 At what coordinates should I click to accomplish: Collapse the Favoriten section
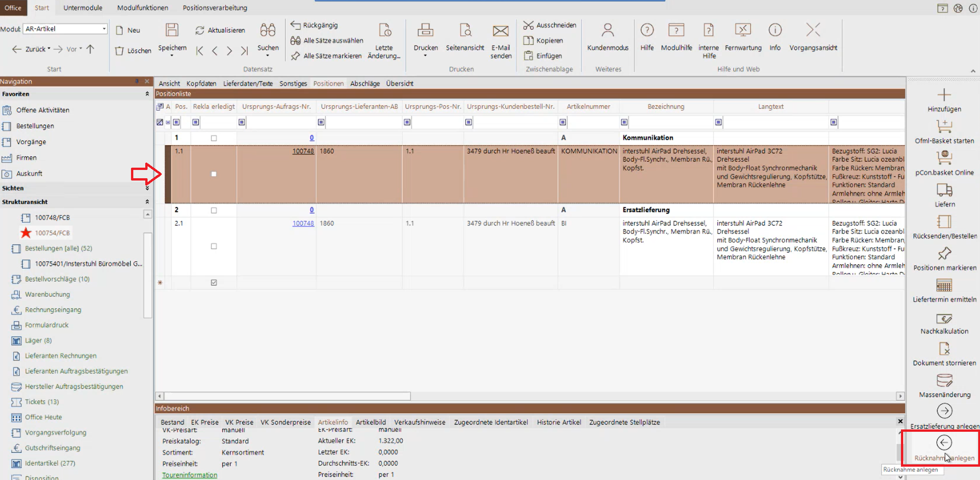[x=147, y=94]
